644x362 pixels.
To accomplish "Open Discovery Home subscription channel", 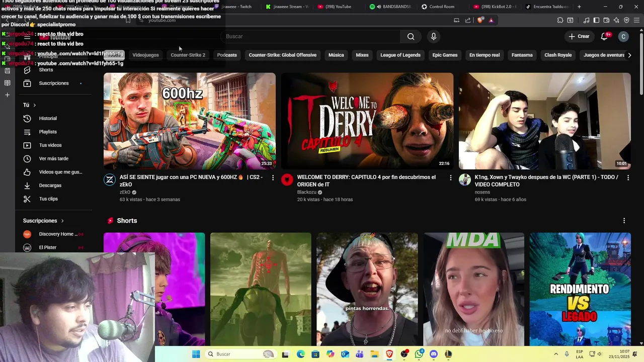I will point(53,234).
